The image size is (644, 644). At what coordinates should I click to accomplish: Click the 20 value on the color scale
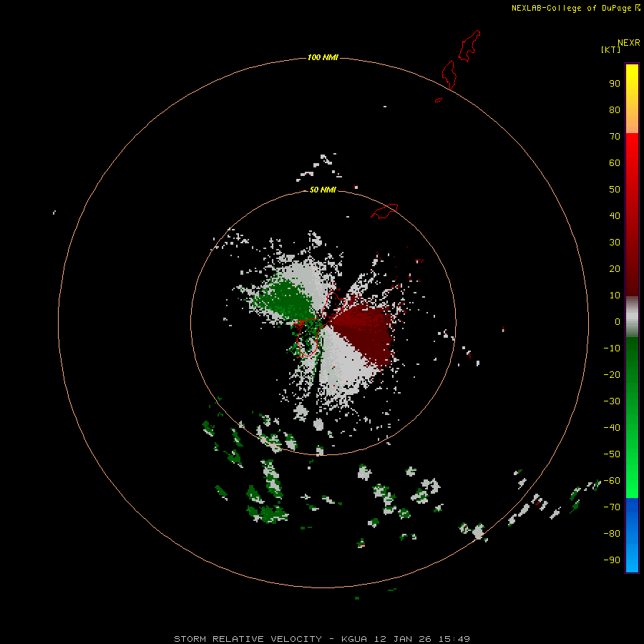pos(615,268)
